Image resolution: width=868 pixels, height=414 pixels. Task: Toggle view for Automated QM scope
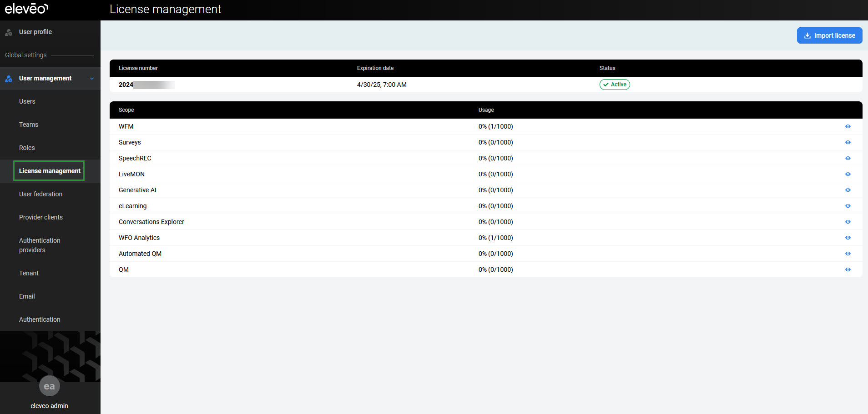coord(848,254)
